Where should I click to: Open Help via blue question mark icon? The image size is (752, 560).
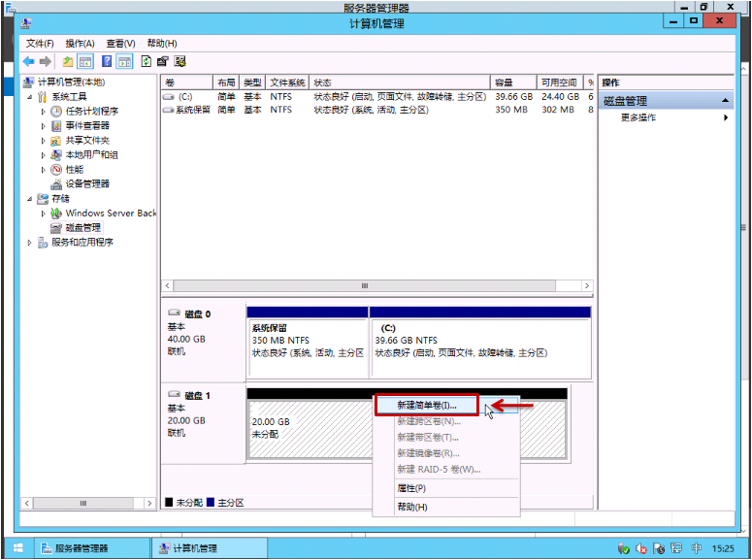pyautogui.click(x=107, y=61)
